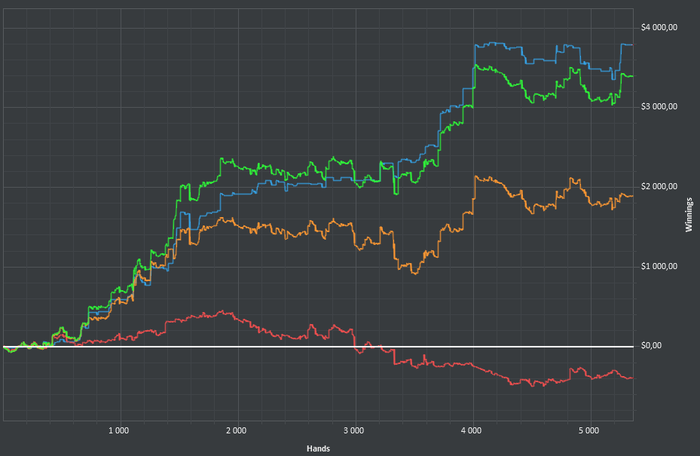Viewport: 700px width, 456px height.
Task: Select the orange line's right endpoint
Action: tap(632, 196)
